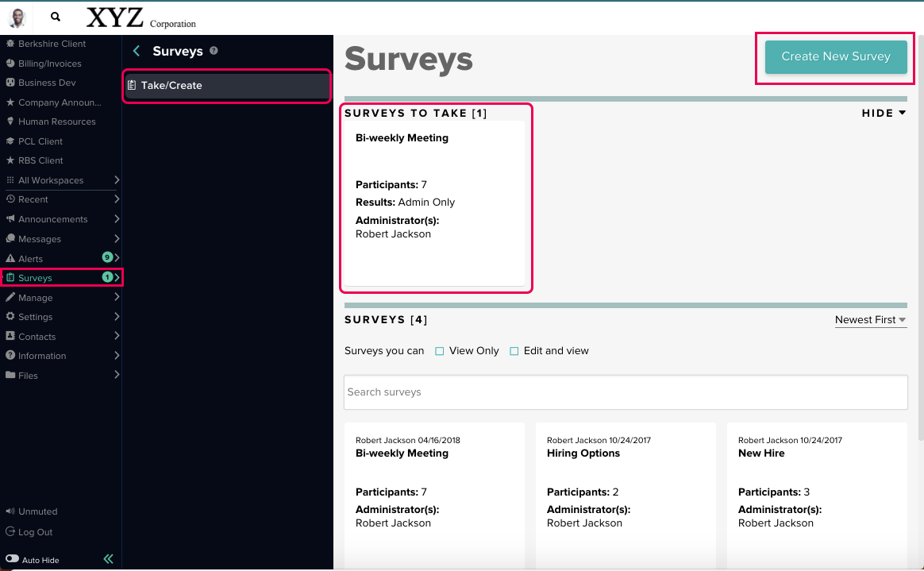Screen dimensions: 924x571
Task: Expand the Recent chevron
Action: (117, 199)
